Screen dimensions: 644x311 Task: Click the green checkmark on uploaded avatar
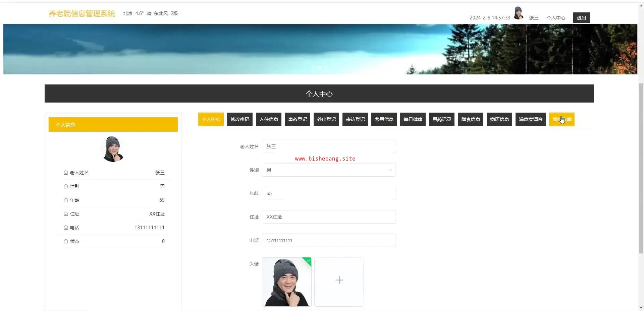tap(308, 260)
